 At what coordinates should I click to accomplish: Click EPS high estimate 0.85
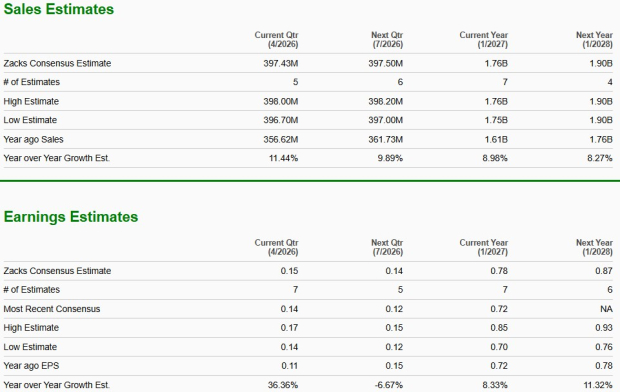pyautogui.click(x=499, y=328)
